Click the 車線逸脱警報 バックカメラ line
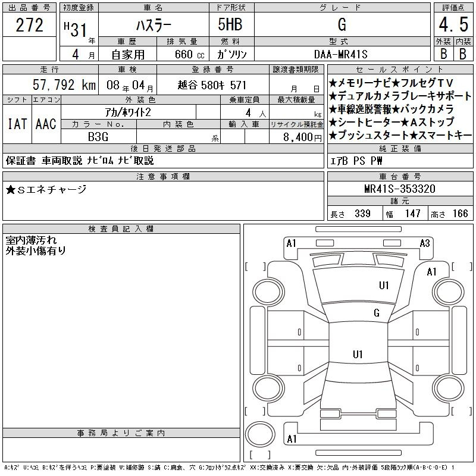The height and width of the screenshot is (476, 476). point(391,109)
